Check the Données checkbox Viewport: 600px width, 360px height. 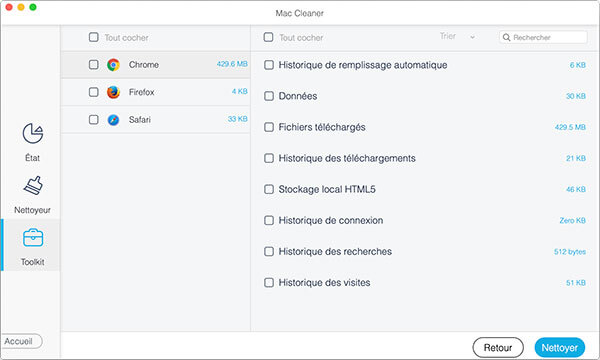pos(269,96)
